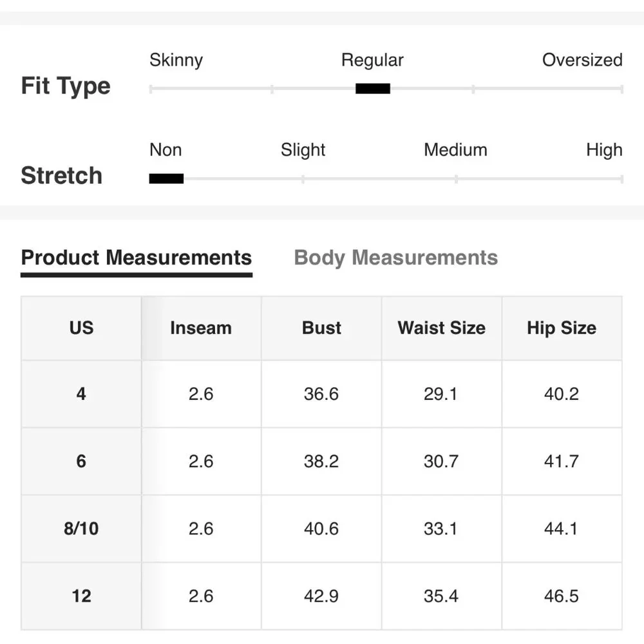Click the Hip Size column header
Image resolution: width=644 pixels, height=644 pixels.
point(561,328)
